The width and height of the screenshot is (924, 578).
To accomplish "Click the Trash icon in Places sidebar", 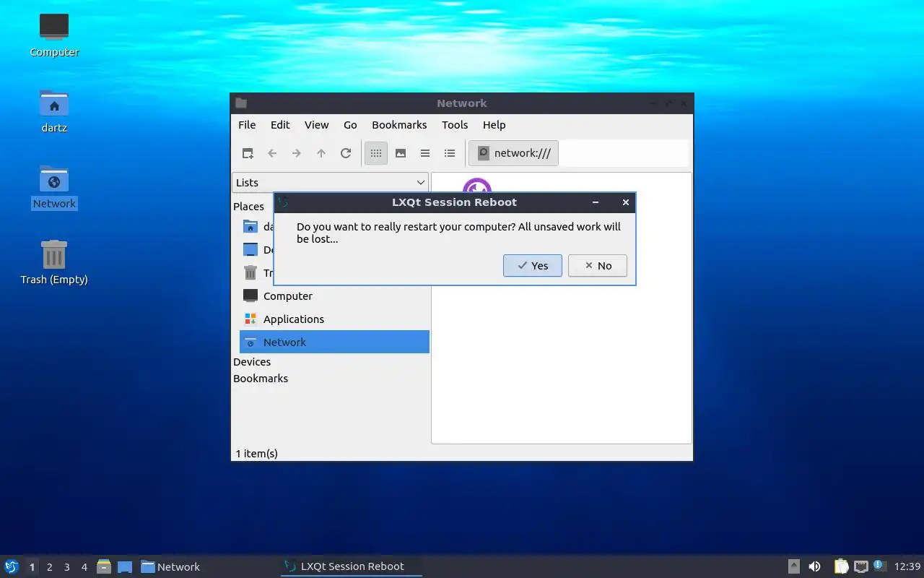I will click(x=250, y=273).
